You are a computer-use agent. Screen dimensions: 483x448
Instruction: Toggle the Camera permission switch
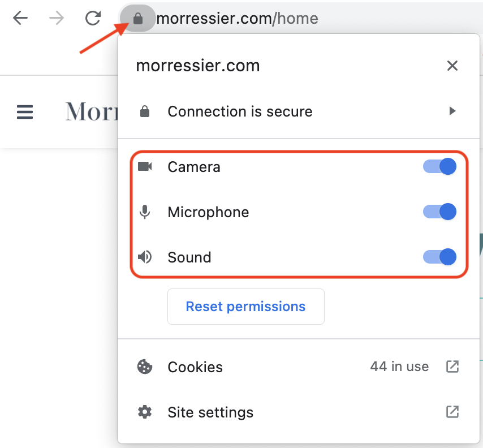(439, 167)
